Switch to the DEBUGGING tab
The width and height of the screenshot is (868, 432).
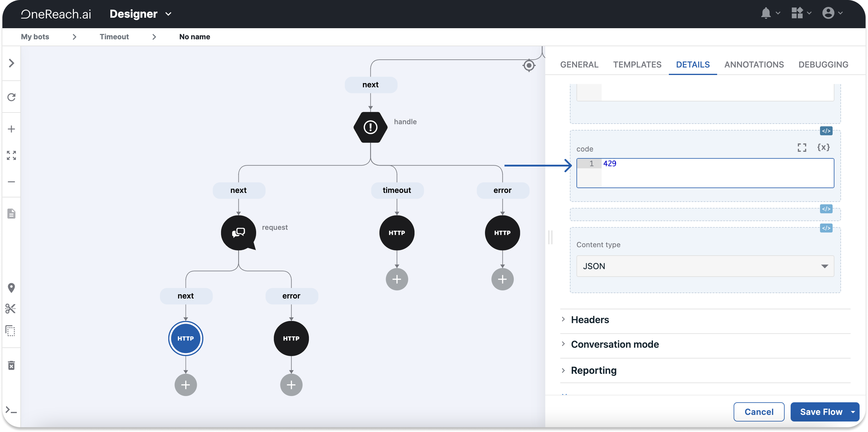[x=823, y=65]
